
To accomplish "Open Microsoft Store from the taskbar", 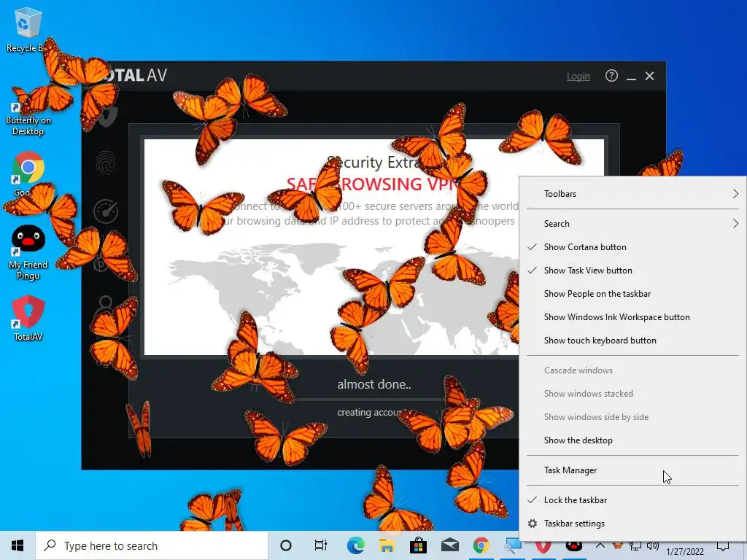I will [x=418, y=545].
